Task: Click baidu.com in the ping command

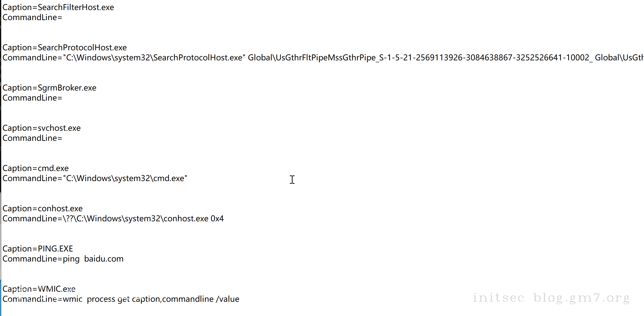Action: (104, 259)
